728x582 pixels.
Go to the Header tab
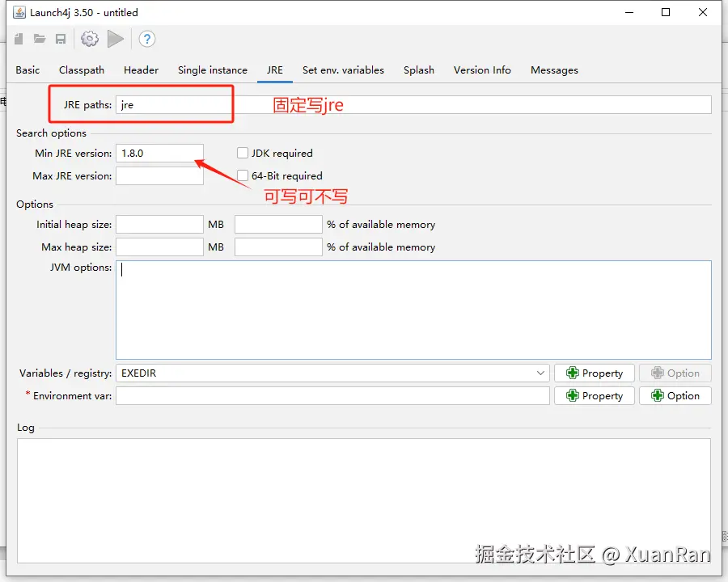tap(141, 70)
